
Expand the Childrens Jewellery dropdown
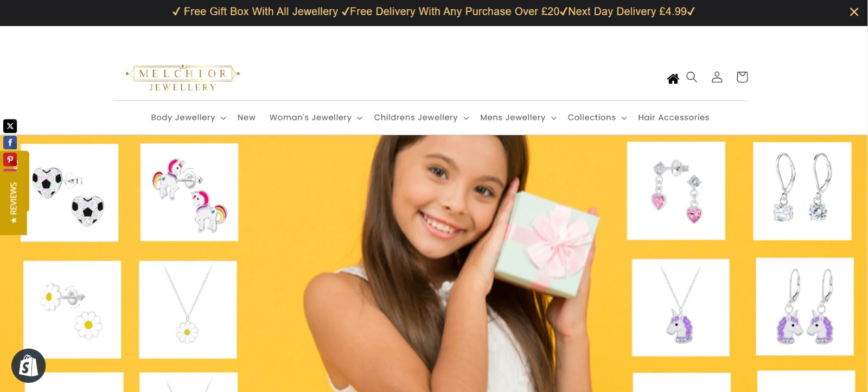pyautogui.click(x=421, y=117)
